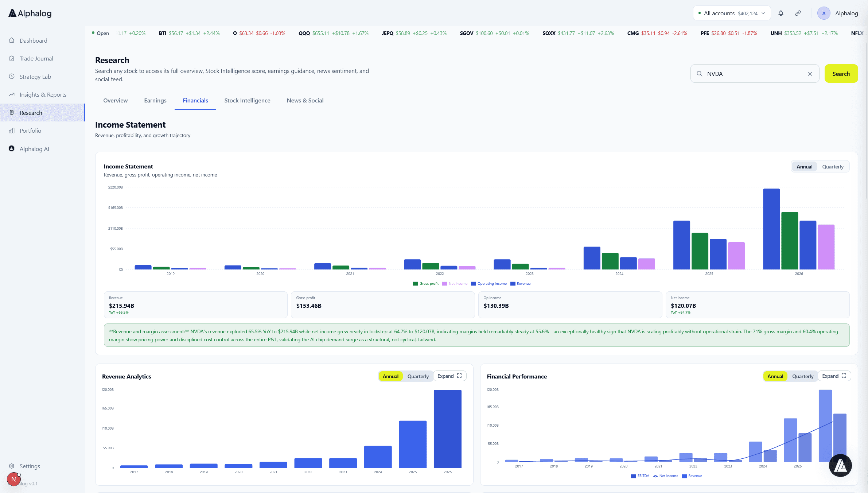Screen dimensions: 868x493
Task: Click the Alphalog AI icon
Action: 12,149
